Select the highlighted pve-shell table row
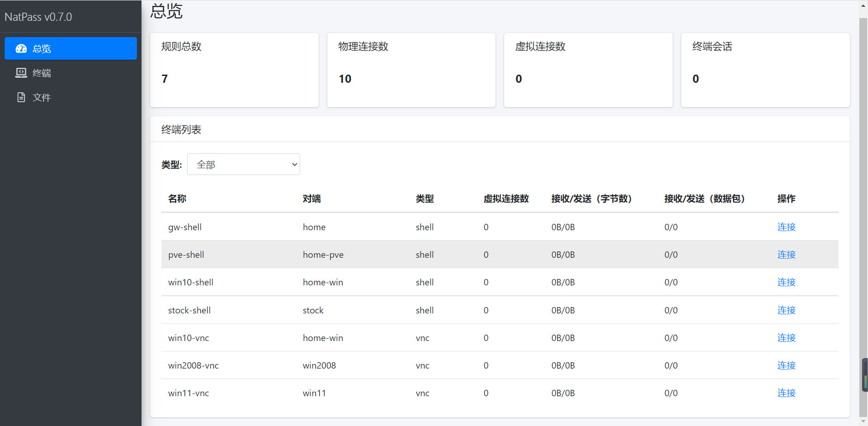868x426 pixels. (407, 254)
